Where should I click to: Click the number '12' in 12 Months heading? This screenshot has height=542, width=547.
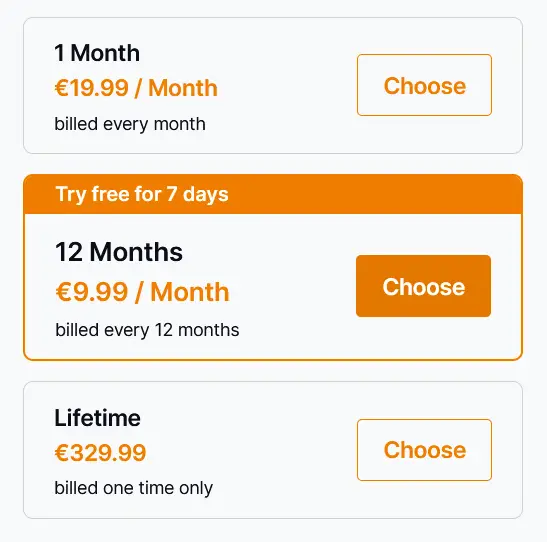69,252
